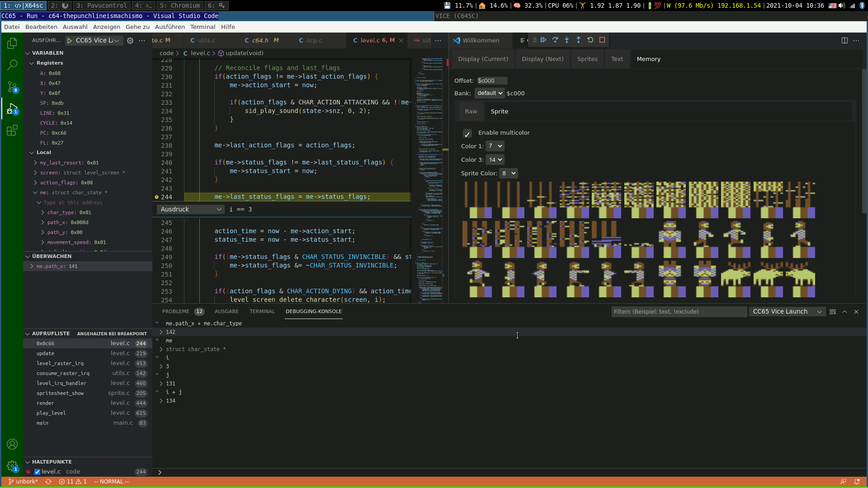Toggle the Enable multicolor checkbox
This screenshot has width=868, height=488.
(467, 133)
